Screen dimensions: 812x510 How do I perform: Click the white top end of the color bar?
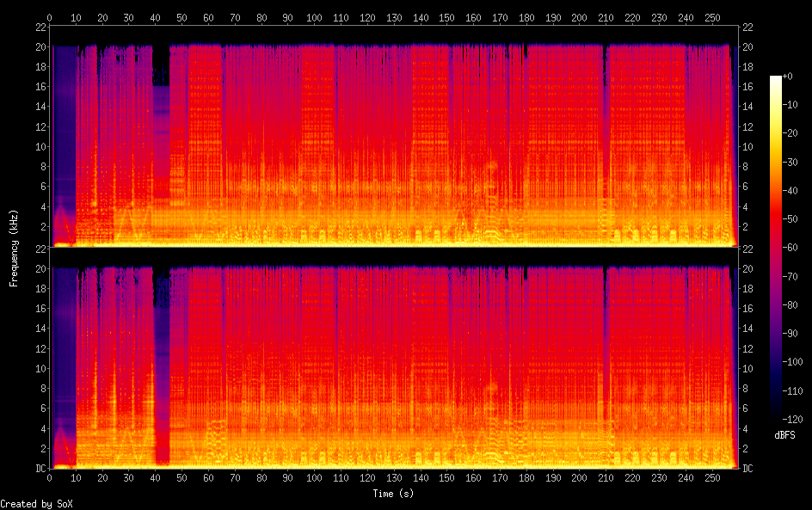click(x=776, y=79)
